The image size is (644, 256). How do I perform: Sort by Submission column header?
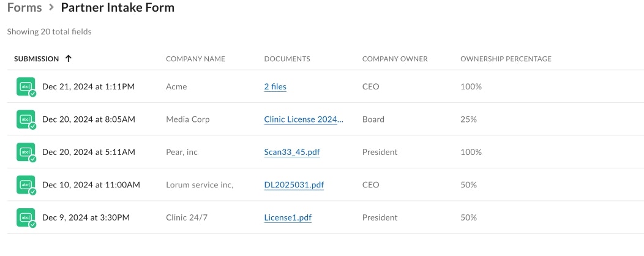[37, 59]
